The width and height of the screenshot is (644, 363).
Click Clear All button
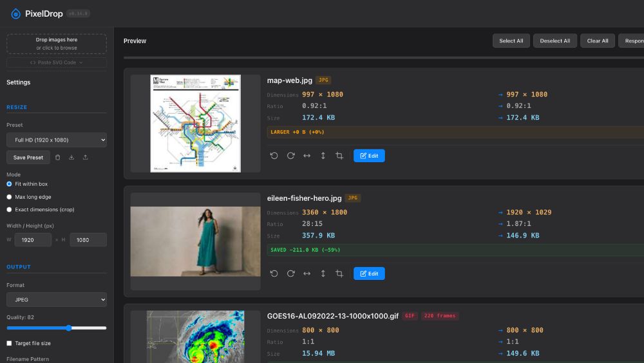(598, 41)
